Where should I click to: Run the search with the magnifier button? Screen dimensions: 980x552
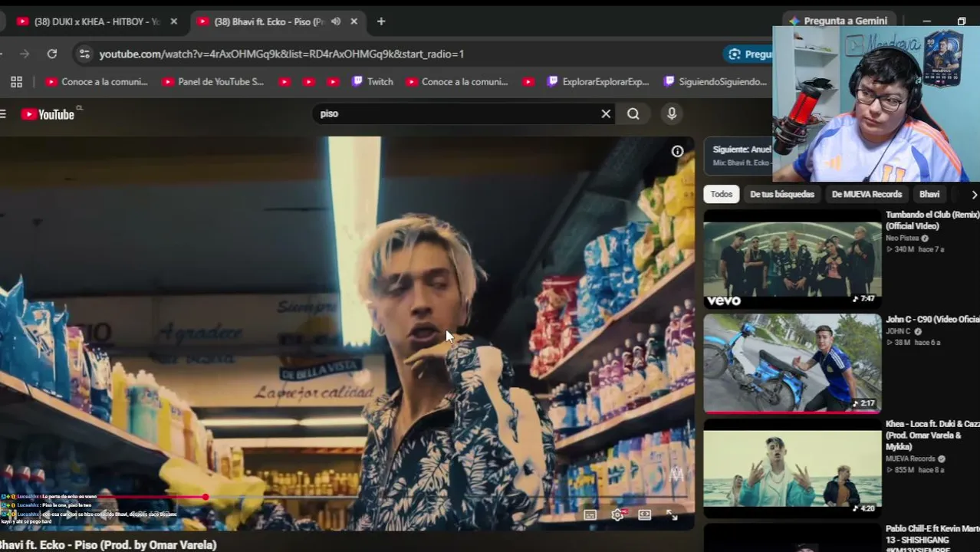click(633, 113)
